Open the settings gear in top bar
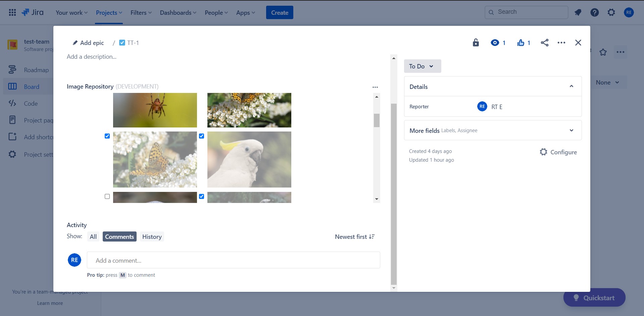Viewport: 644px width, 316px height. [x=611, y=12]
